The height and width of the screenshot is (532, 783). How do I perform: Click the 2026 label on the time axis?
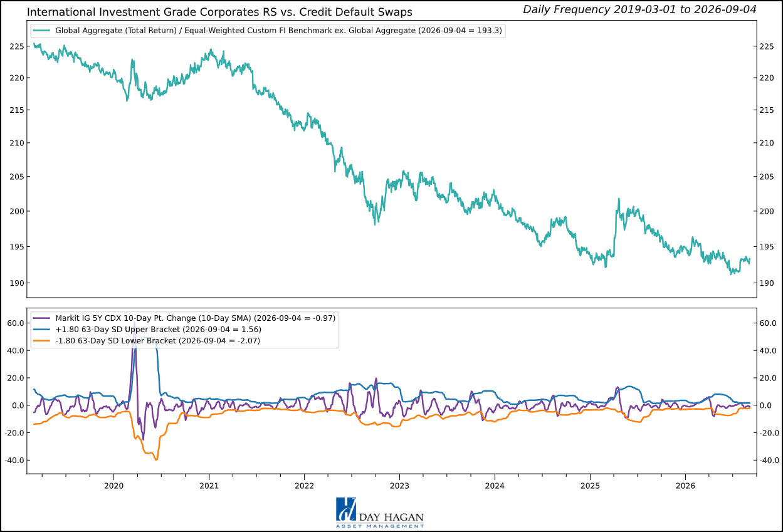[x=685, y=486]
